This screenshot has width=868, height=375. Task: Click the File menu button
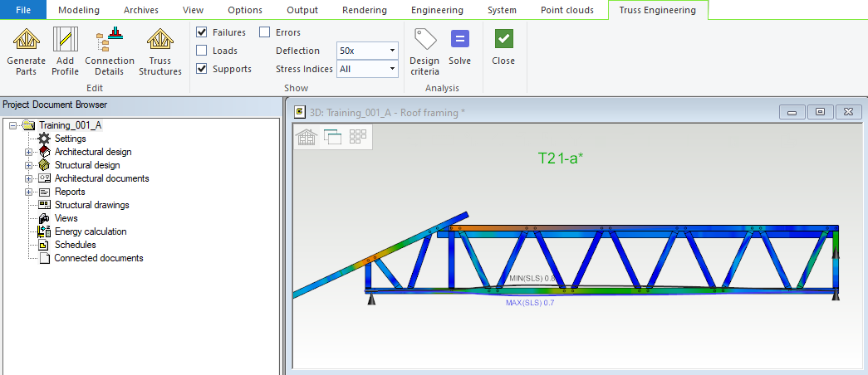coord(24,10)
